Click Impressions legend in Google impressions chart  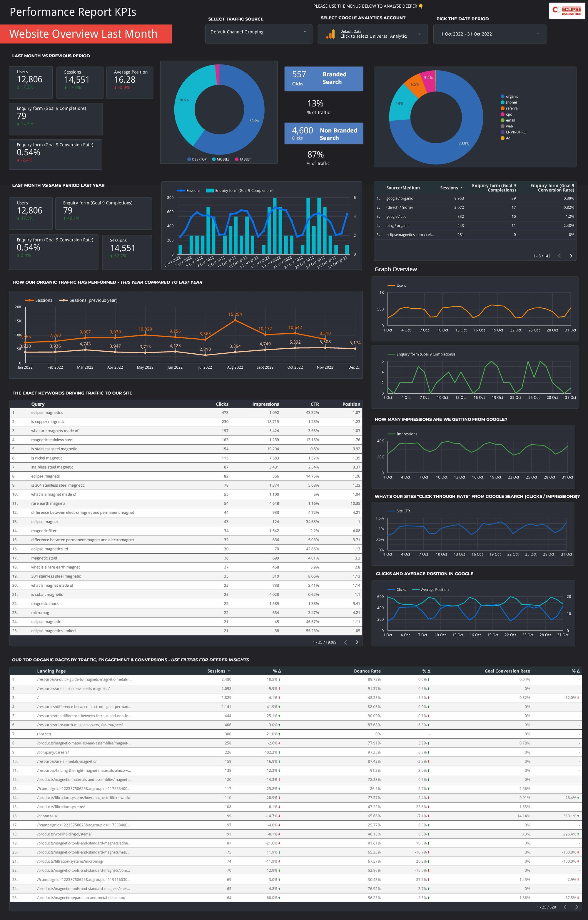[x=402, y=434]
